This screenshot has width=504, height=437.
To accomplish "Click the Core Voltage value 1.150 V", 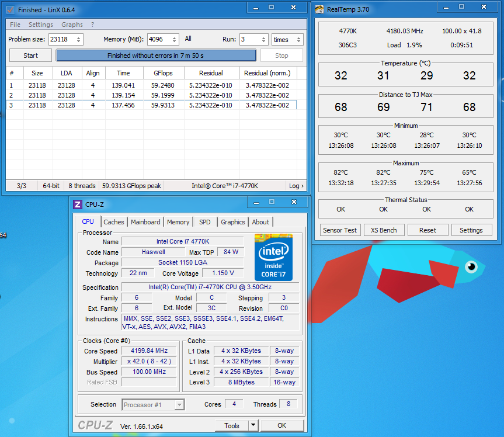I will (223, 273).
